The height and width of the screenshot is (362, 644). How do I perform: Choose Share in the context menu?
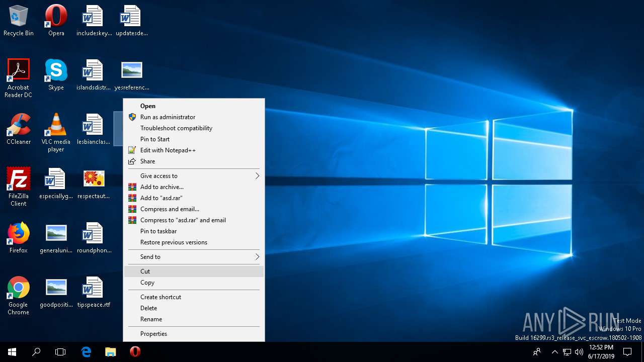(194, 161)
